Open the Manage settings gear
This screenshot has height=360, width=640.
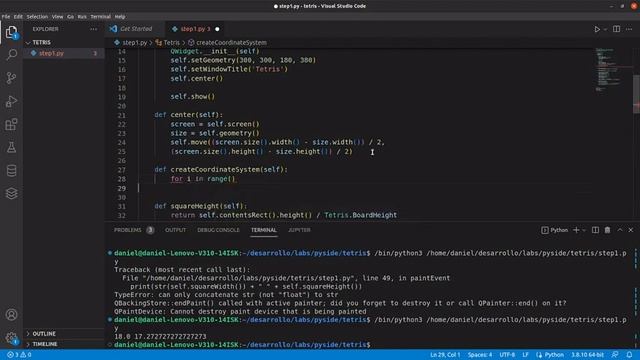(x=11, y=338)
